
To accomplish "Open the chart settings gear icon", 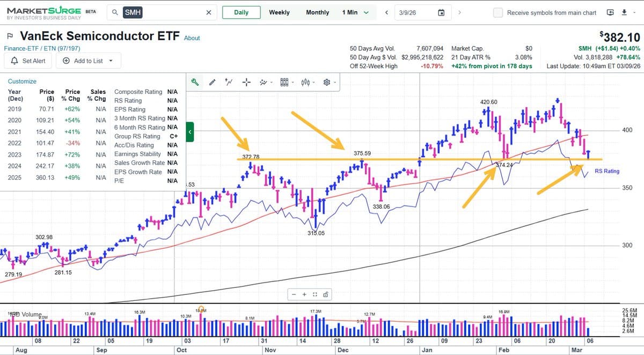I will coord(326,82).
